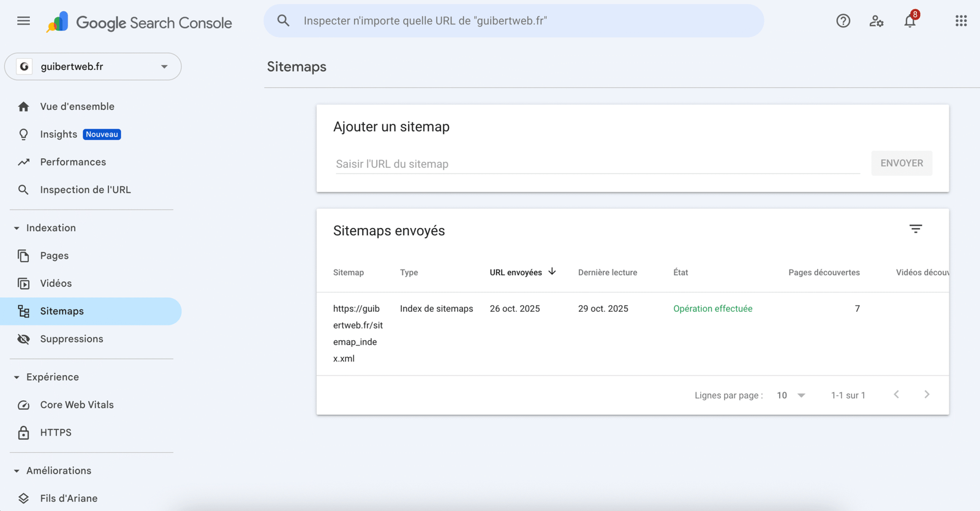Screen dimensions: 980x511
Task: Sort by Pages découvertes column header
Action: tap(824, 273)
